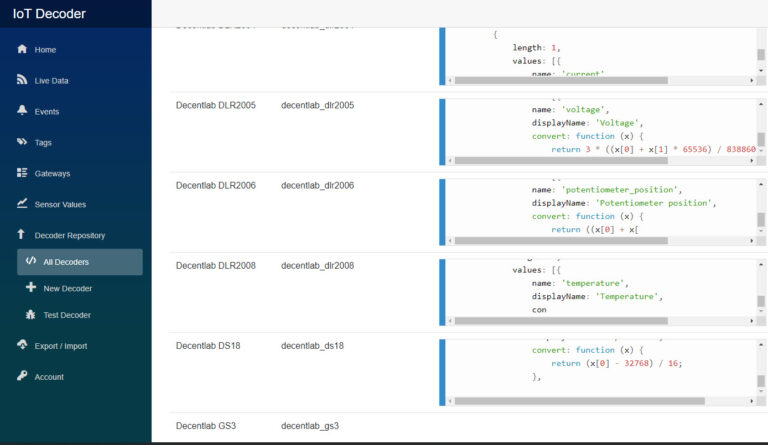The width and height of the screenshot is (768, 445).
Task: Select the decentlab_dlr2005 decoder identifier
Action: point(317,105)
